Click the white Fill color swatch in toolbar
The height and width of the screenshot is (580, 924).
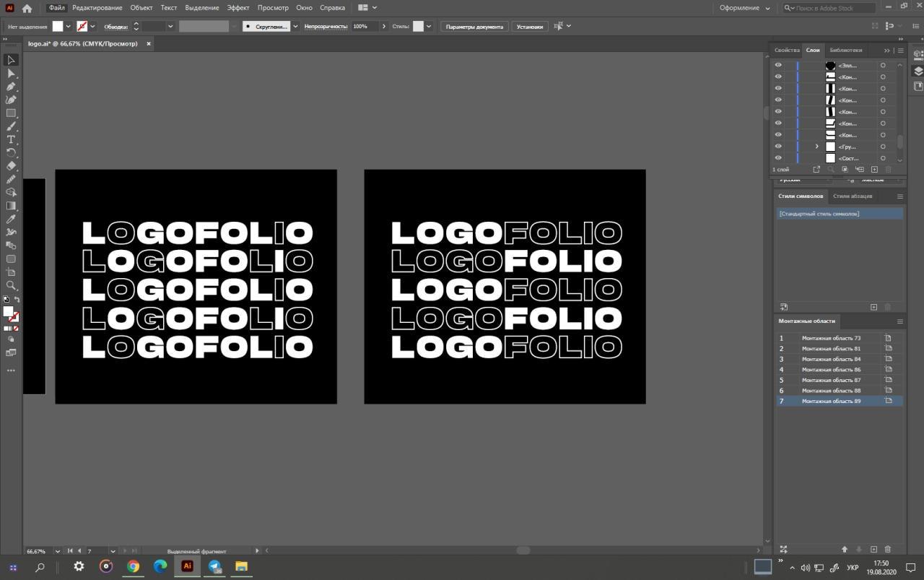(x=8, y=312)
